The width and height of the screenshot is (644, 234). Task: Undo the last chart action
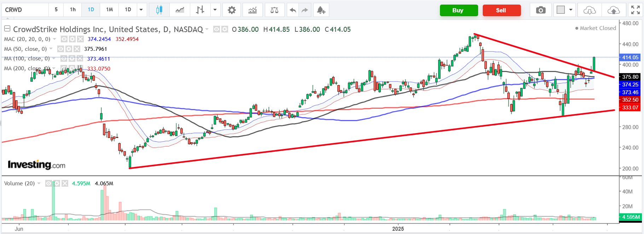pos(292,10)
